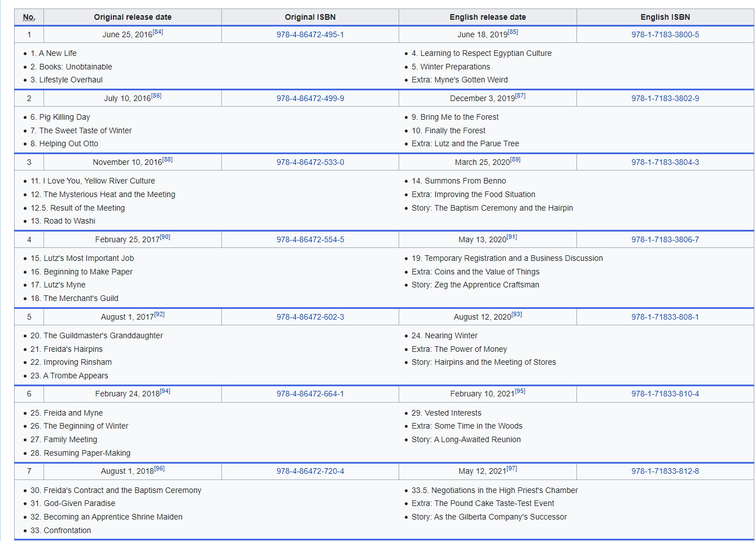This screenshot has width=756, height=541.
Task: Open original ISBN 978-4-86472-499-9 link
Action: click(310, 98)
